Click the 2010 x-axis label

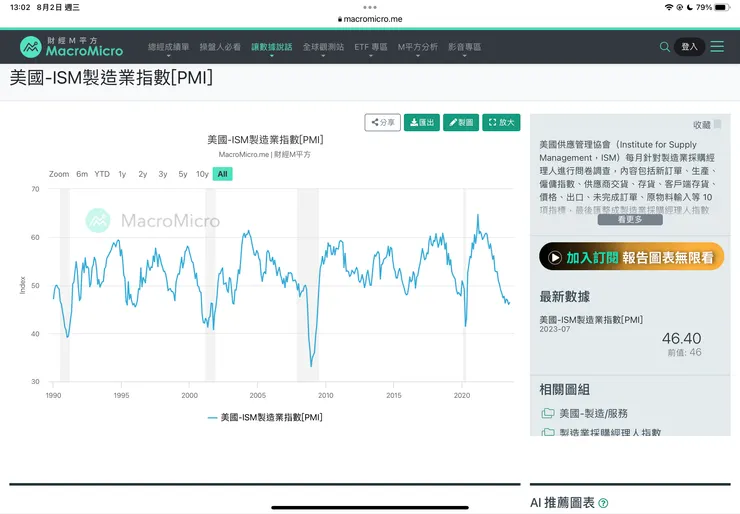click(x=326, y=396)
